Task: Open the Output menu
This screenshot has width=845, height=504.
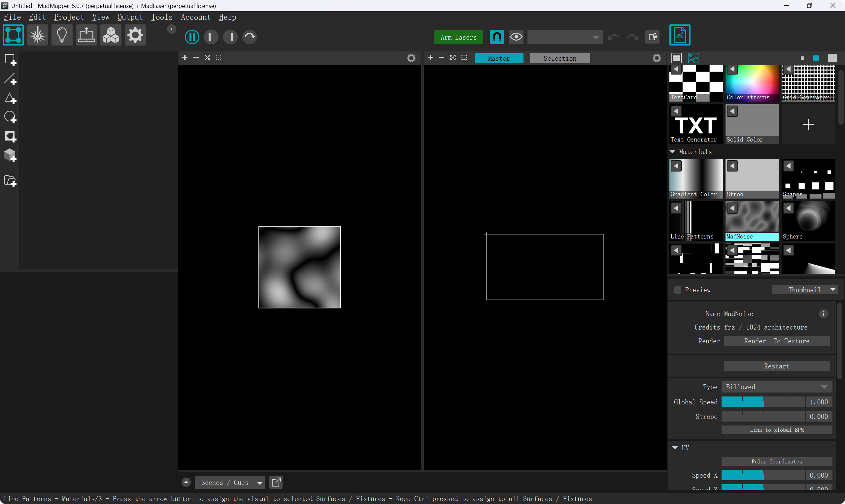Action: 130,17
